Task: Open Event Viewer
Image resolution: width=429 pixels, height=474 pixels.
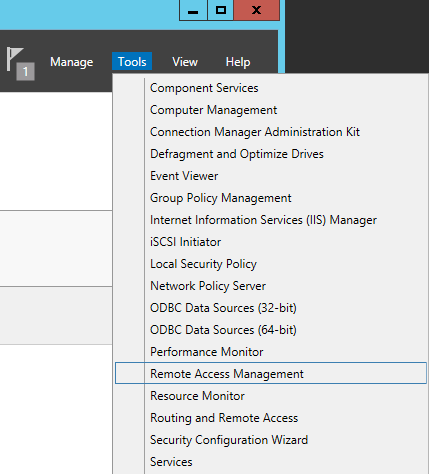Action: [184, 176]
